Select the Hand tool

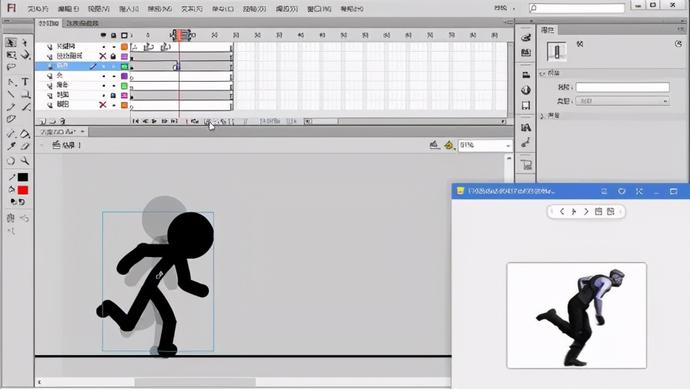pos(11,161)
